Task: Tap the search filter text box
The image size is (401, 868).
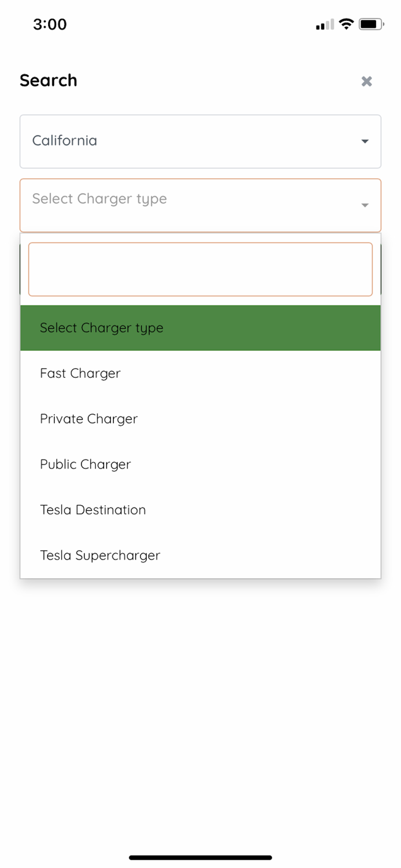Action: 200,269
